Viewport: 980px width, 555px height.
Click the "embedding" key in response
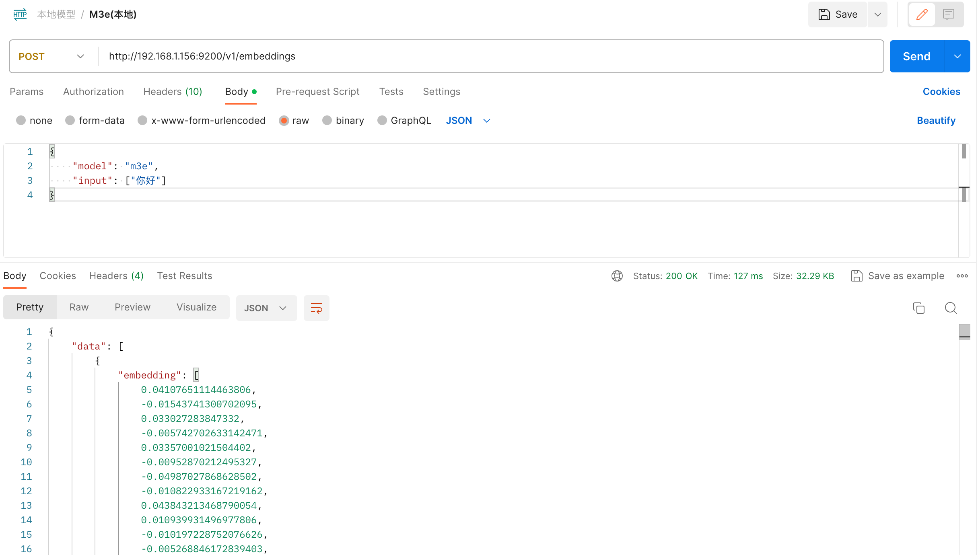coord(150,375)
